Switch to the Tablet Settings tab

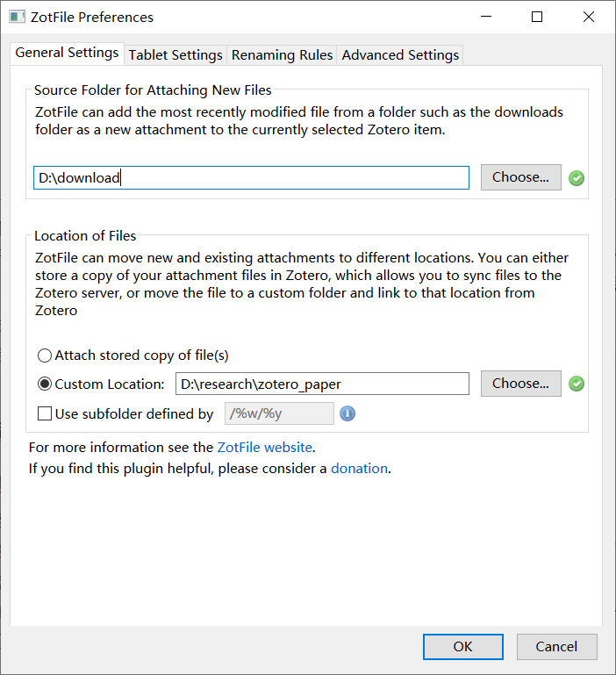tap(175, 55)
